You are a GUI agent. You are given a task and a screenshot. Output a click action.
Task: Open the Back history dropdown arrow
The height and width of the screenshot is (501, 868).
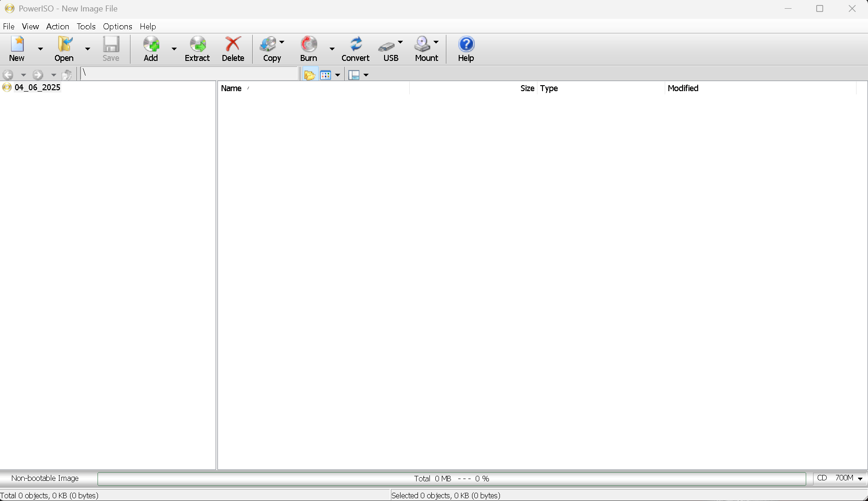coord(23,75)
